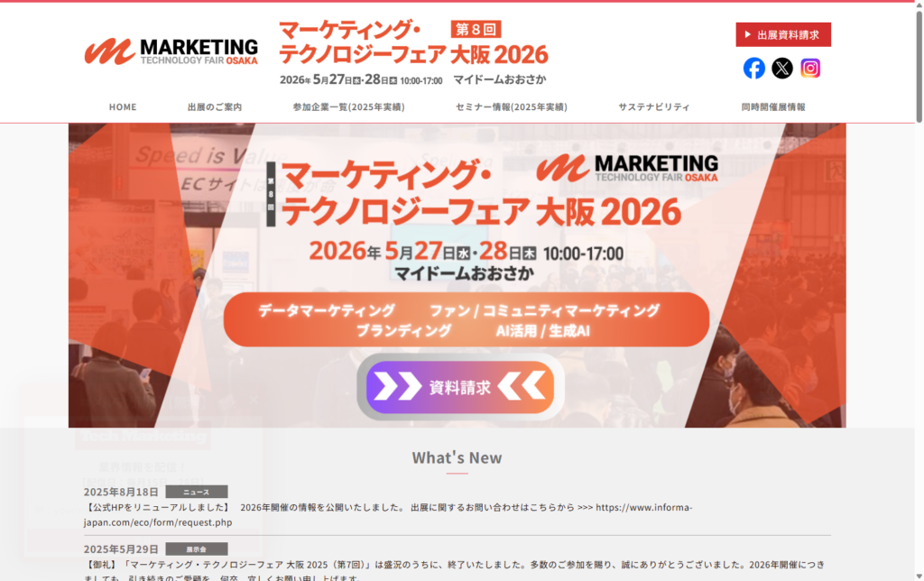The image size is (924, 581).
Task: Open the Facebook icon link
Action: (753, 69)
